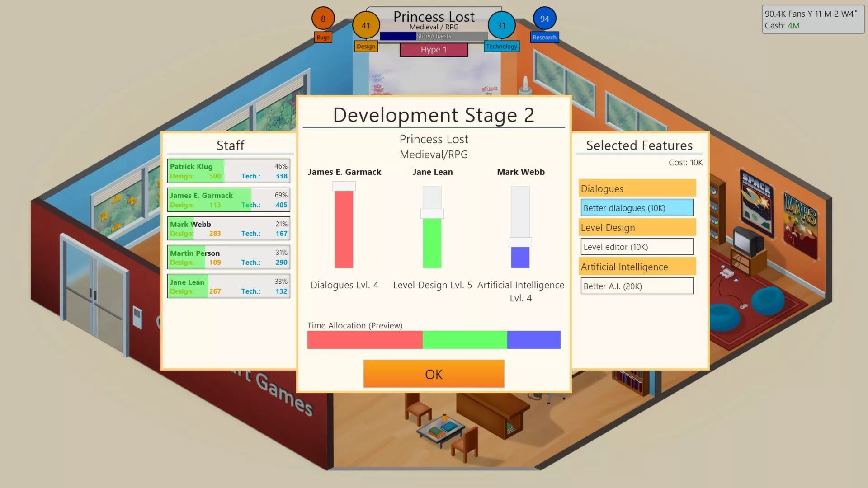The height and width of the screenshot is (488, 868).
Task: Drag the Time Allocation preview bar
Action: point(434,340)
